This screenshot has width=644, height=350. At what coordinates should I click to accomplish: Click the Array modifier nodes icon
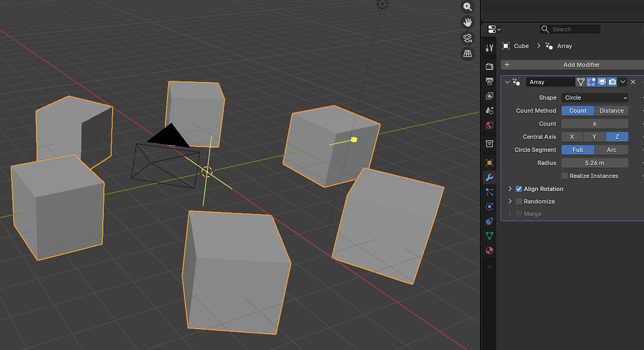516,82
